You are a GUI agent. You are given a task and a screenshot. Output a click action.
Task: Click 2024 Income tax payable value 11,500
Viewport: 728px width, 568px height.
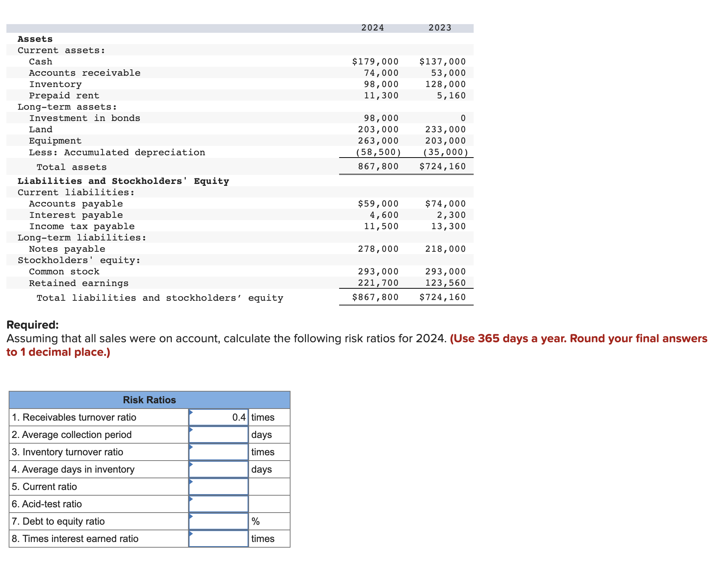click(381, 226)
